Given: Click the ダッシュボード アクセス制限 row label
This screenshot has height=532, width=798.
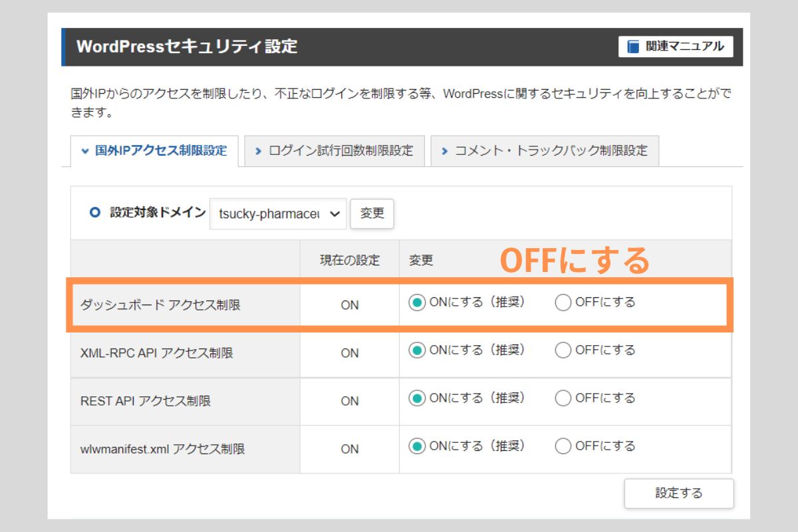Looking at the screenshot, I should click(x=160, y=305).
